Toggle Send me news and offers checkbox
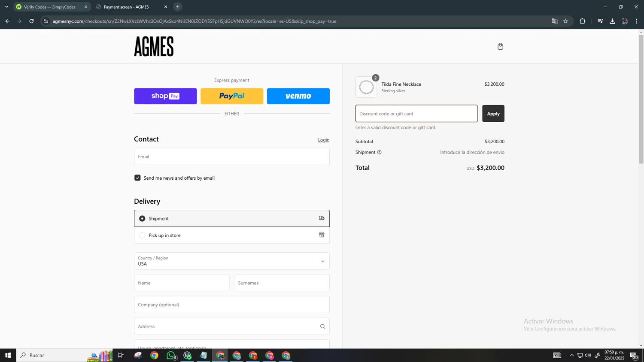This screenshot has width=644, height=362. click(137, 178)
